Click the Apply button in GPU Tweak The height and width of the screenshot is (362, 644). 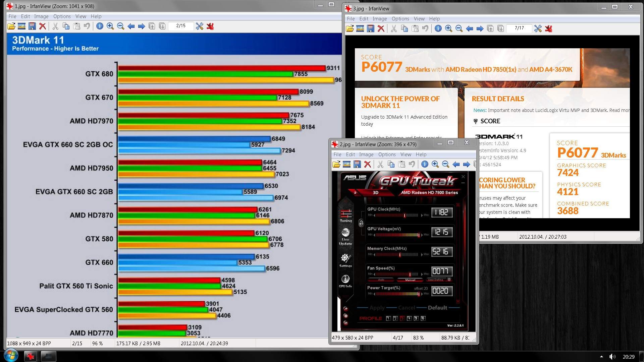point(377,308)
